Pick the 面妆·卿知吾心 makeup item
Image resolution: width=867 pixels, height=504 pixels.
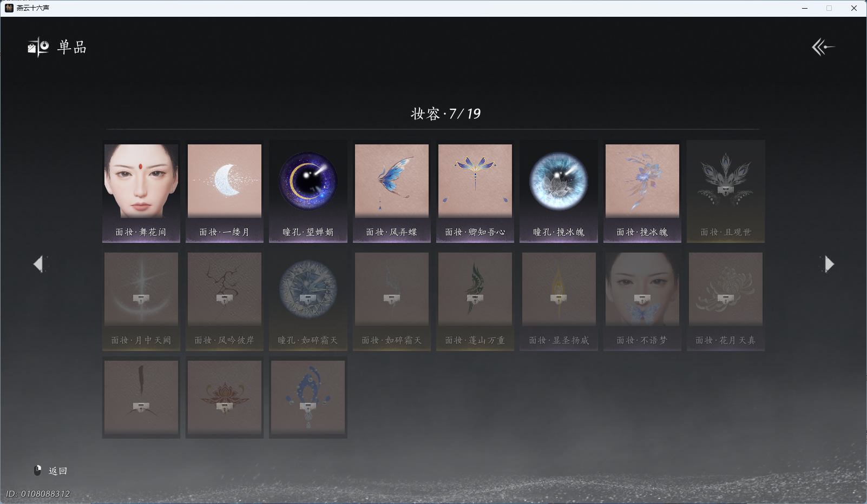point(475,191)
